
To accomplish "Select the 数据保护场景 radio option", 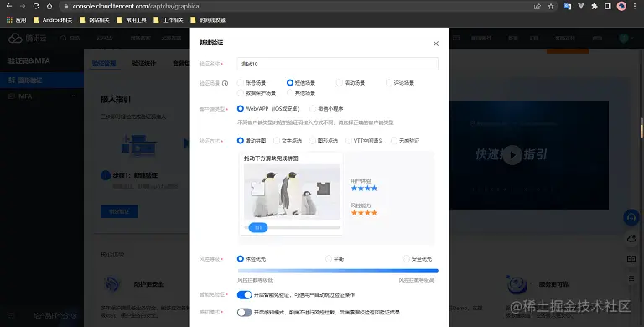I will pyautogui.click(x=241, y=93).
